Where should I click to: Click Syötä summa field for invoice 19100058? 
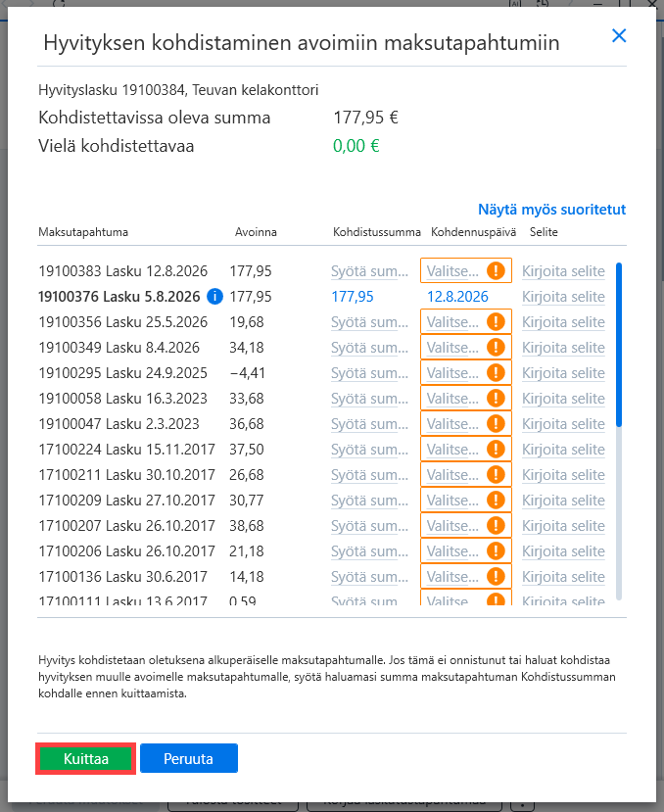pos(369,399)
